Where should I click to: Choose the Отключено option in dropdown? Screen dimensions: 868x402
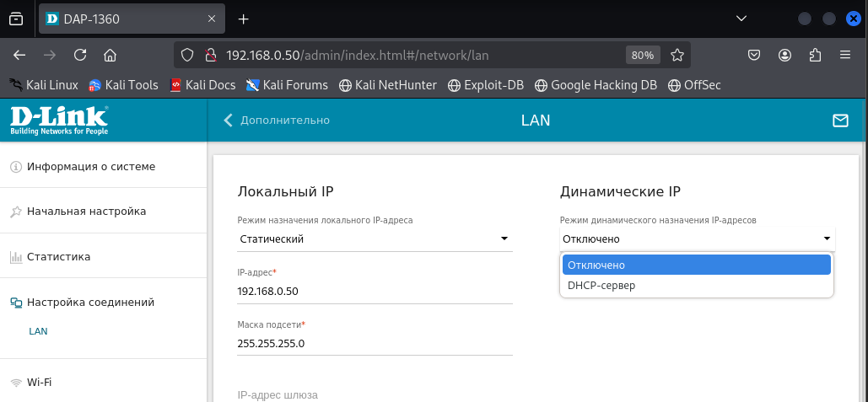click(697, 265)
